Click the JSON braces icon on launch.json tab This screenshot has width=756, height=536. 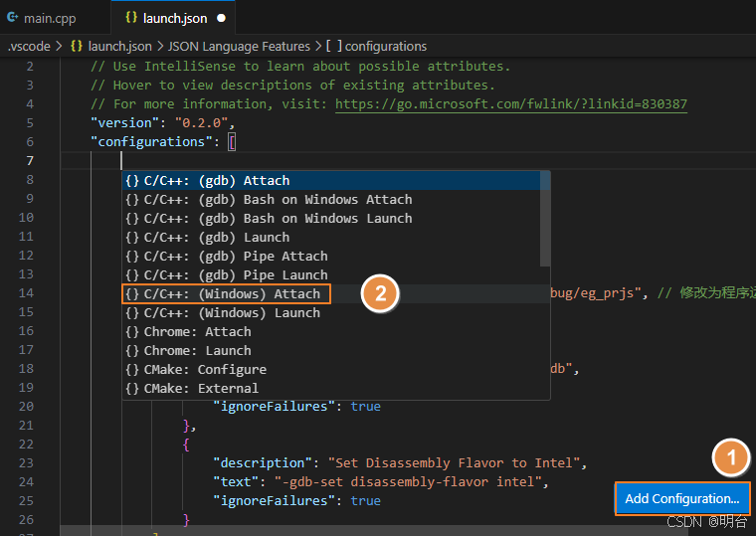point(131,17)
